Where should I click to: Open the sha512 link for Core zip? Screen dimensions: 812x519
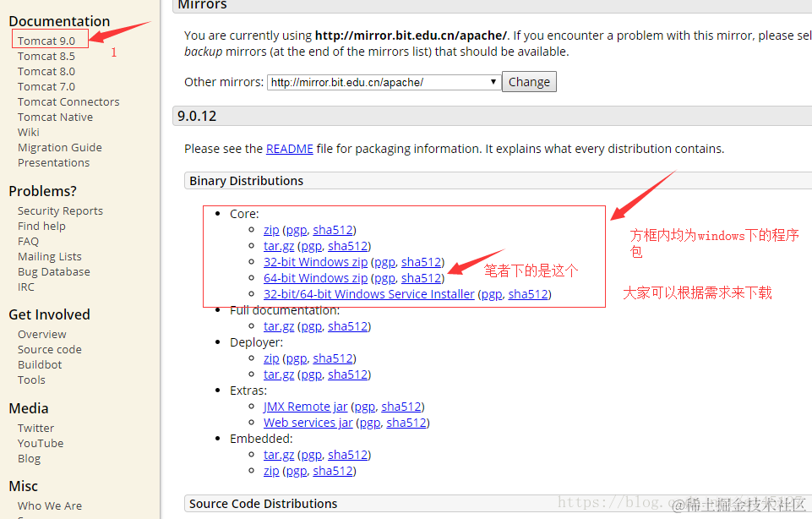coord(333,230)
